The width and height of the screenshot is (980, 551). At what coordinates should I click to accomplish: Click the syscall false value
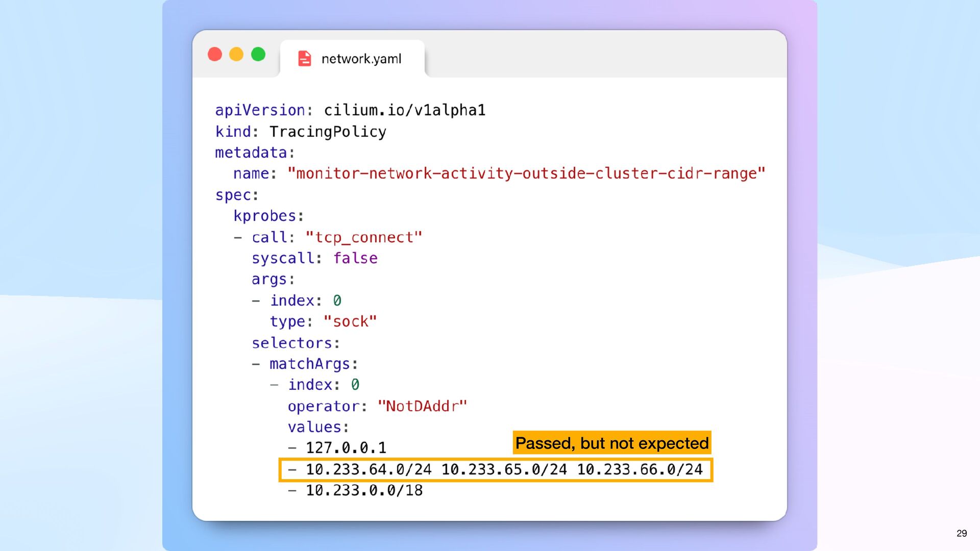coord(355,258)
